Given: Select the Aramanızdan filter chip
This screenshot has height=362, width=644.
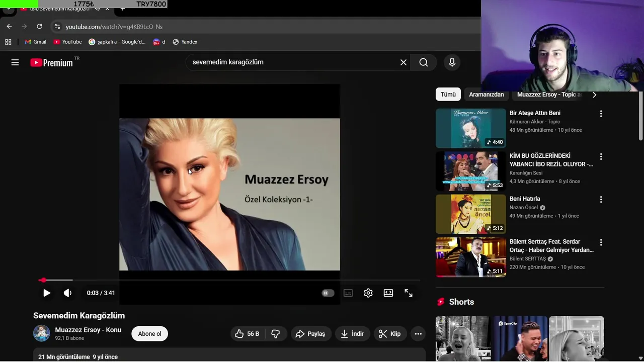Looking at the screenshot, I should [x=486, y=95].
